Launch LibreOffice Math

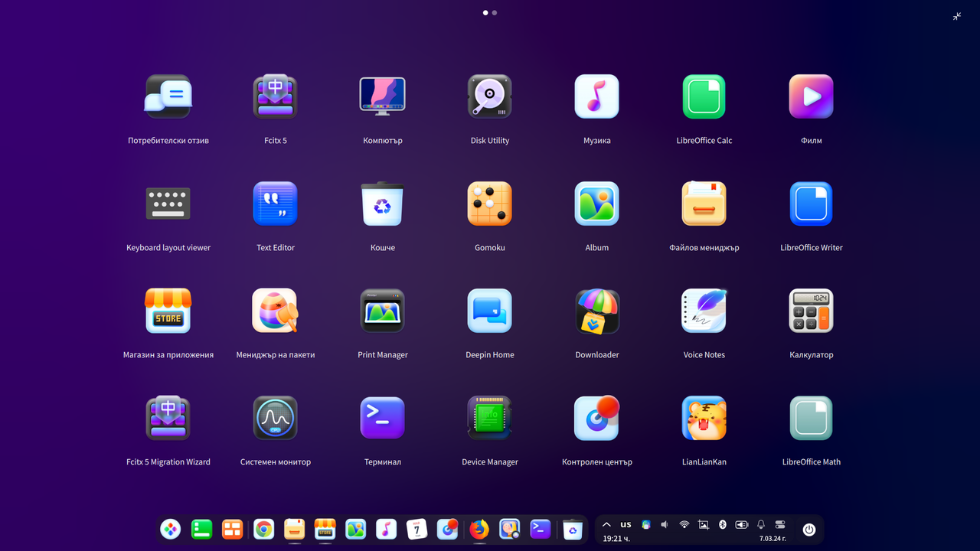click(x=812, y=418)
